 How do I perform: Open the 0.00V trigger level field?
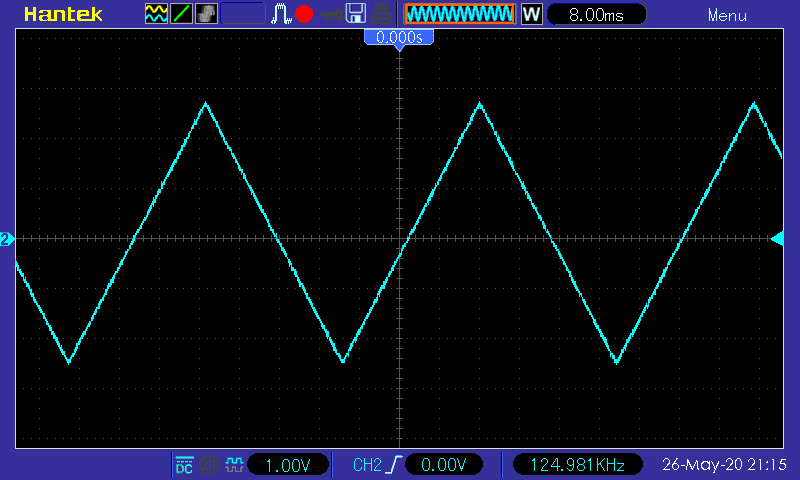click(x=443, y=465)
